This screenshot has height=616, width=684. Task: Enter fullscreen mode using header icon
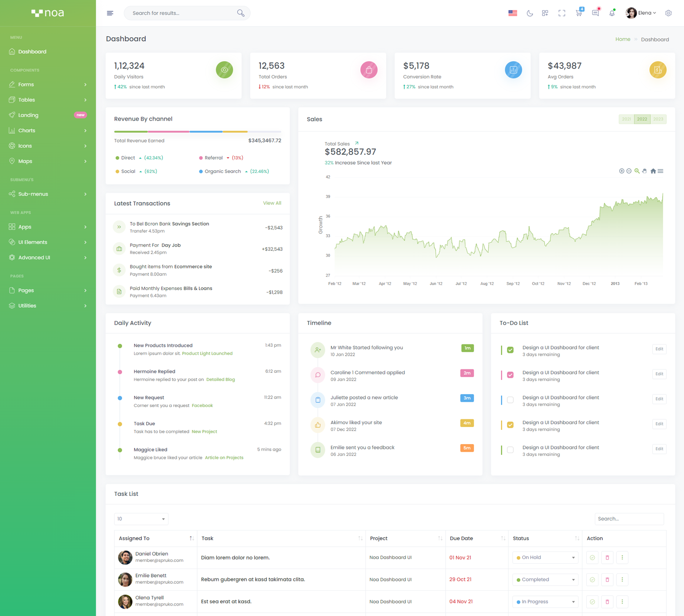[x=562, y=13]
